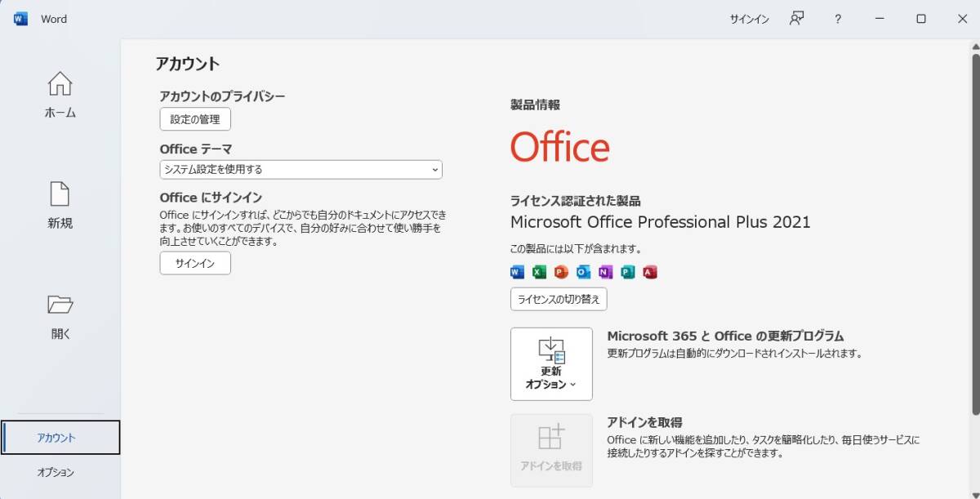Click the Excel product icon
980x499 pixels.
(x=539, y=273)
